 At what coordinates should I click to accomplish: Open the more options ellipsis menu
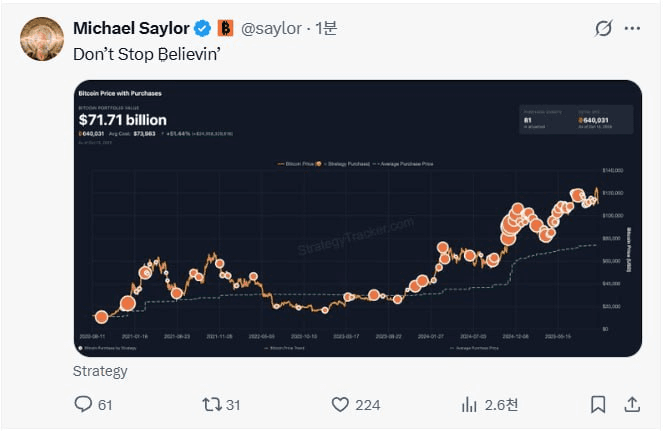point(632,28)
